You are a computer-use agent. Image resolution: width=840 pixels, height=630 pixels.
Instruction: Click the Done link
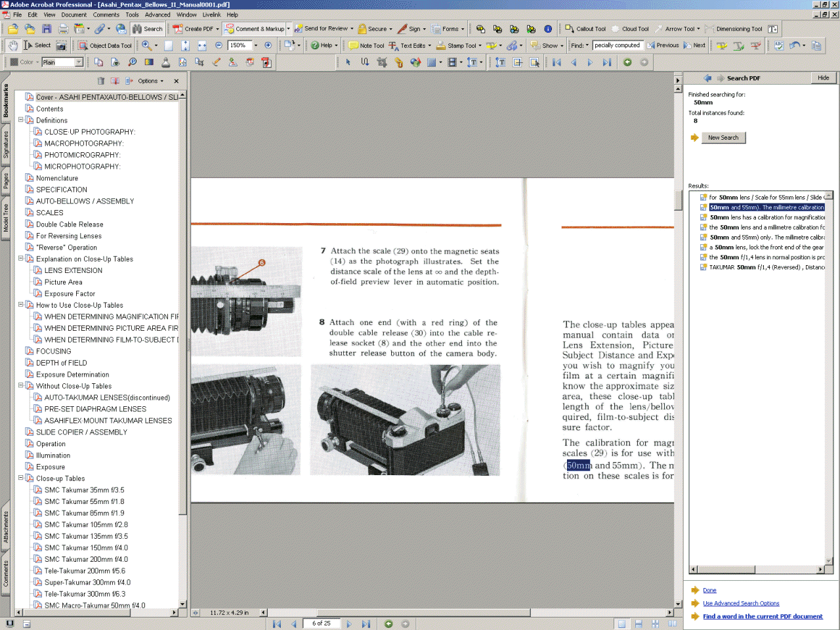point(709,590)
